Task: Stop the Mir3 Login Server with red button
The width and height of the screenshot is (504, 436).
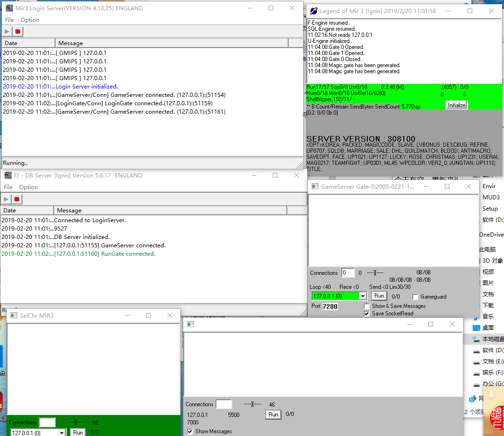Action: (18, 32)
